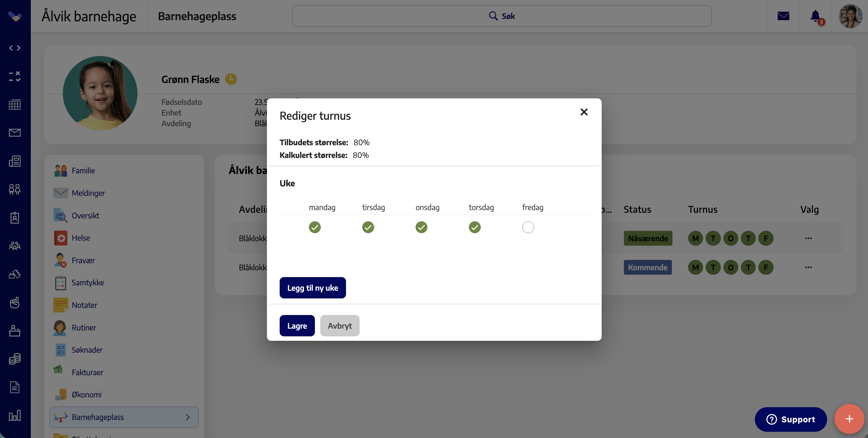
Task: Open notifications bell with badge
Action: (x=816, y=16)
